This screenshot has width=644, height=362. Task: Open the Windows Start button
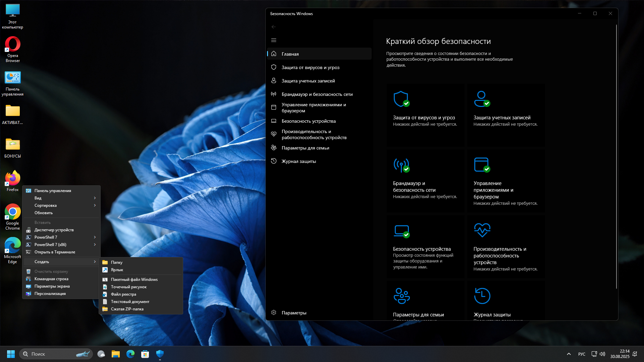(11, 354)
